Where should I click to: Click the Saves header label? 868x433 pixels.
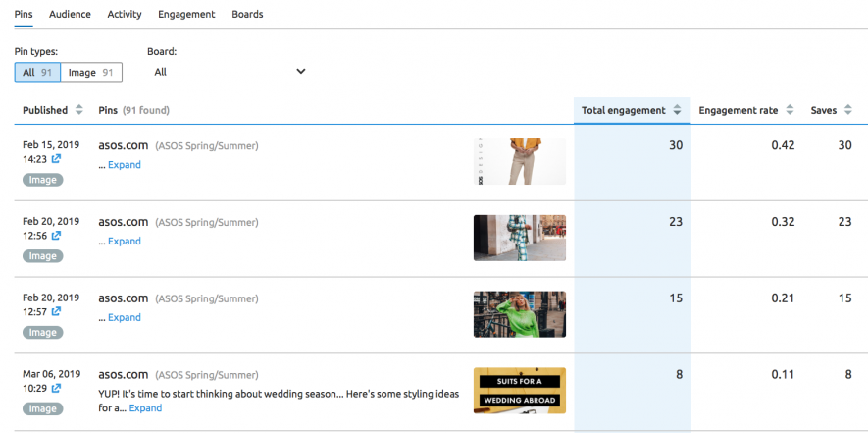pyautogui.click(x=824, y=110)
